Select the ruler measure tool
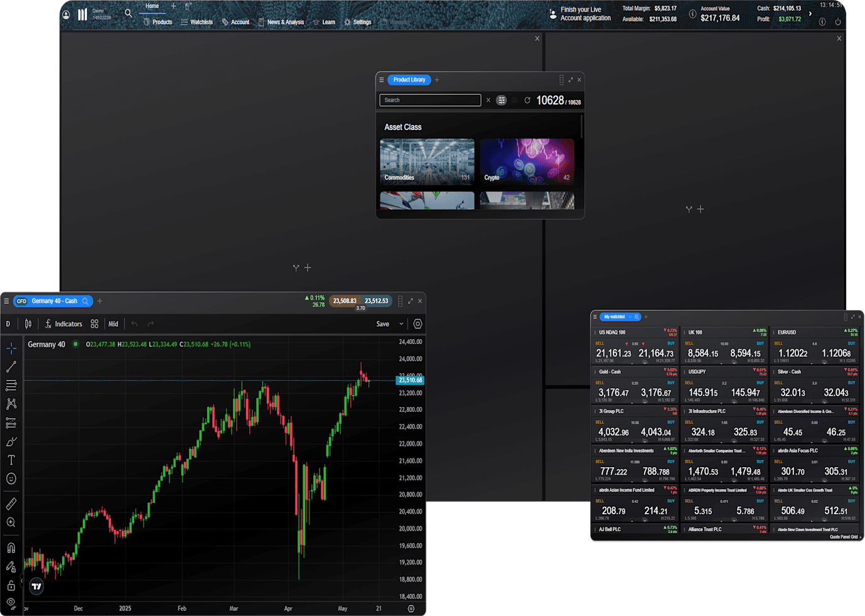865x616 pixels. tap(11, 504)
